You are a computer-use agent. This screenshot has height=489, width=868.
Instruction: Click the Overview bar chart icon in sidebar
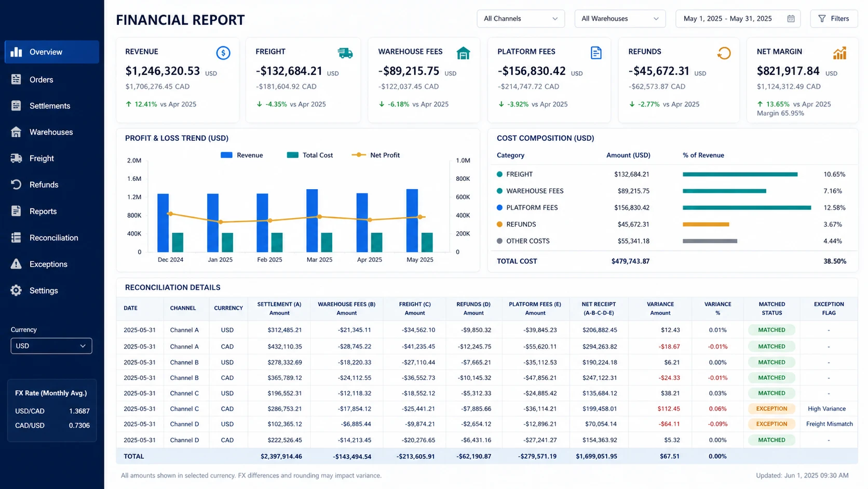pos(16,52)
